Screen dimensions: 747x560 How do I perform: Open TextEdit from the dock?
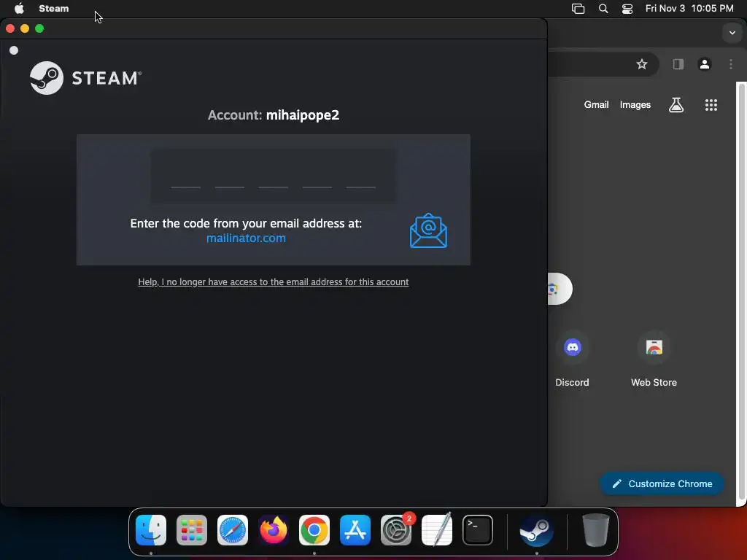click(437, 530)
